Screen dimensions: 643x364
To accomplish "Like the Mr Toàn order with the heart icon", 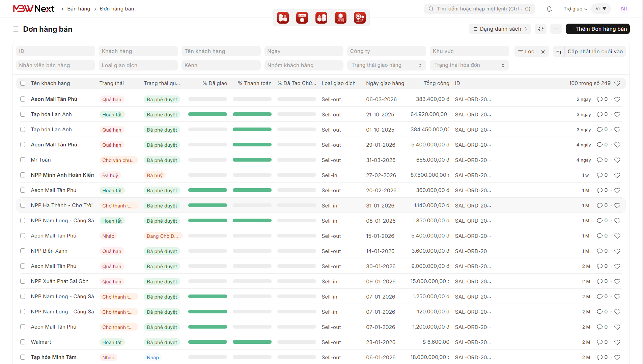I will click(617, 160).
